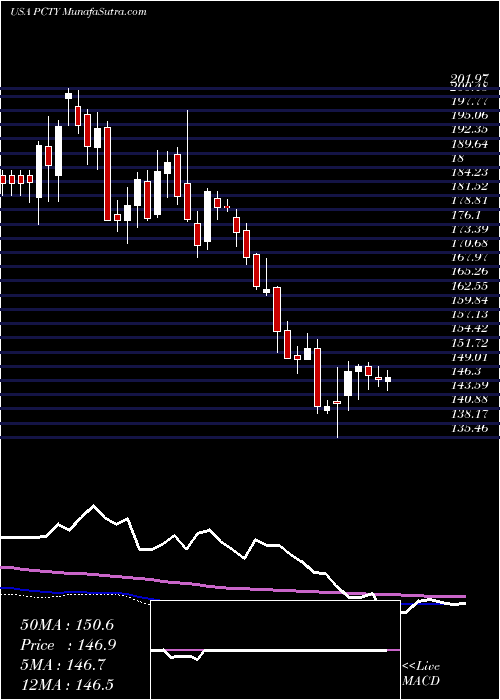
Task: Click the 5MA : 146.7 value
Action: 63,665
